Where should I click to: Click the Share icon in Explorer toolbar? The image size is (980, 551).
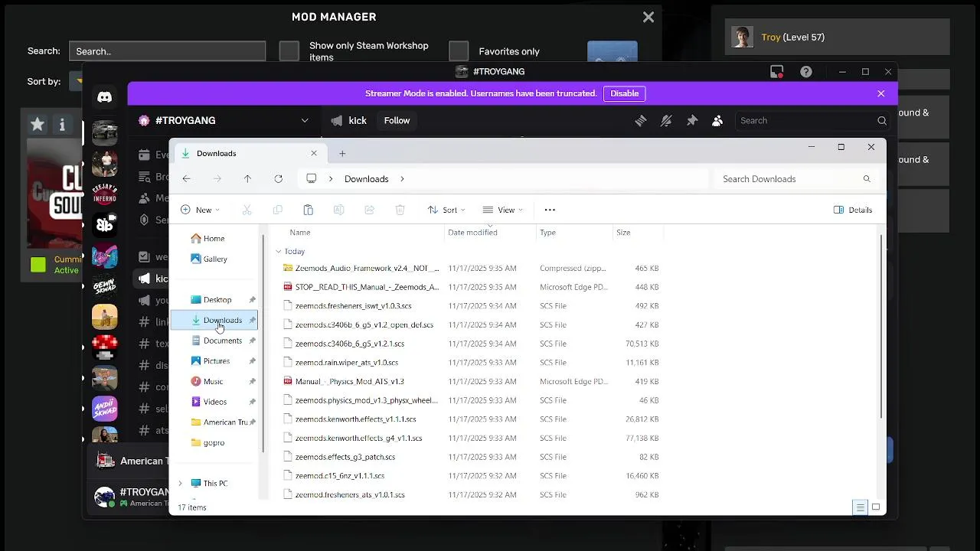[369, 210]
